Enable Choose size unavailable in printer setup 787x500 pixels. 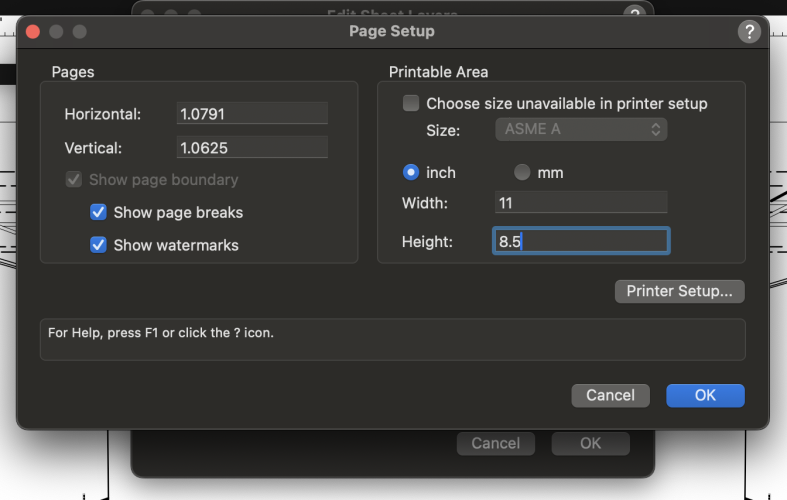pyautogui.click(x=410, y=103)
